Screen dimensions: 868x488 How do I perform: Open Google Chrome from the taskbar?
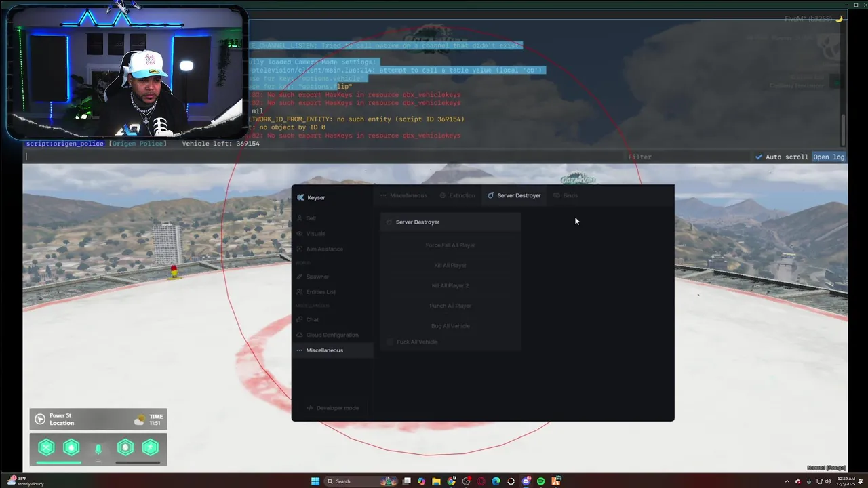(451, 481)
